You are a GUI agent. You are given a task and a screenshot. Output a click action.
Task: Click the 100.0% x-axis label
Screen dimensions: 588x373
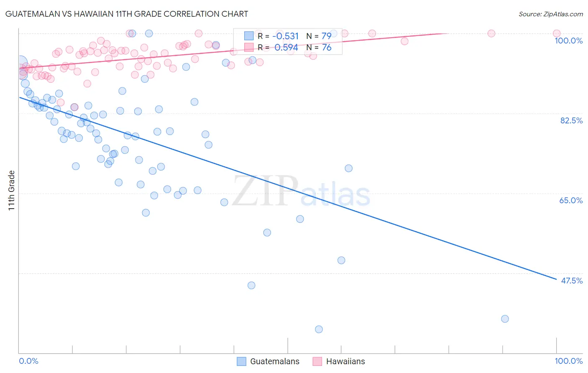(x=569, y=361)
